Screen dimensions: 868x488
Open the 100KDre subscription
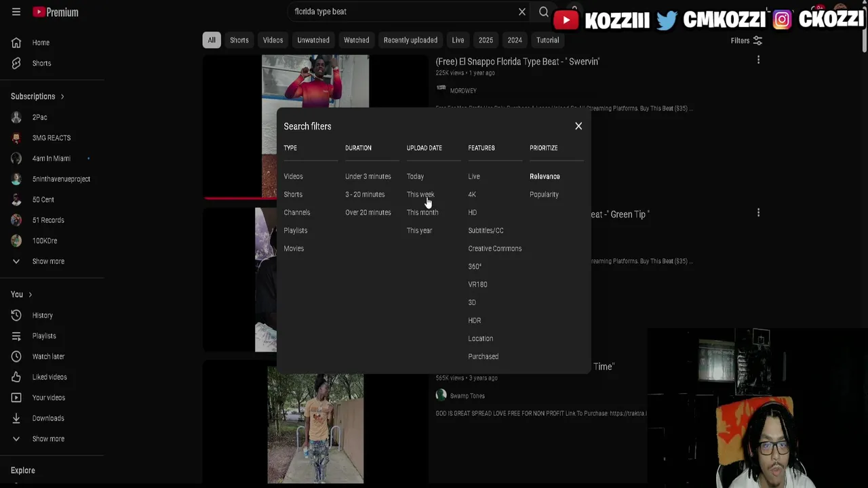pos(45,241)
